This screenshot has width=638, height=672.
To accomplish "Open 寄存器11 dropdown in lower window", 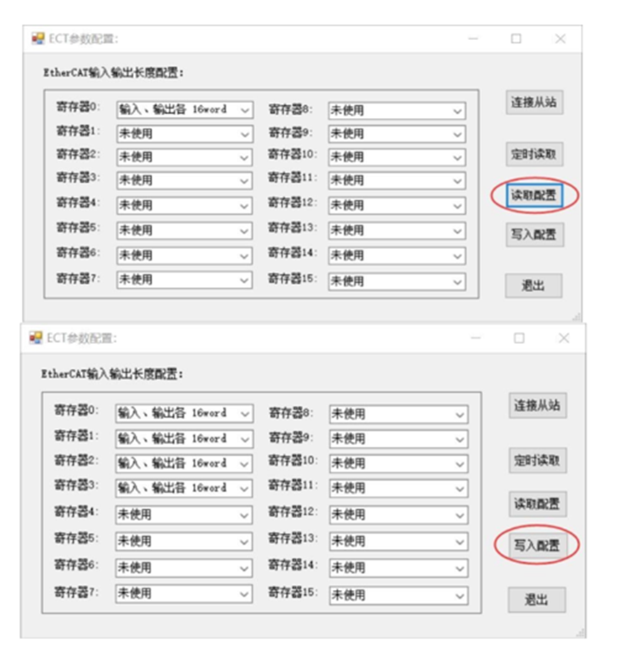I will [398, 488].
